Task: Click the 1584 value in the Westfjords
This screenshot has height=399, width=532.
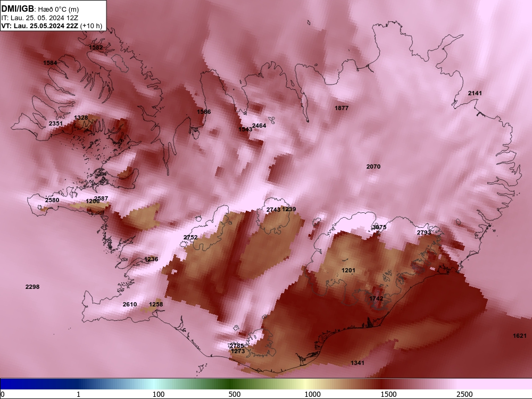Action: (x=50, y=63)
